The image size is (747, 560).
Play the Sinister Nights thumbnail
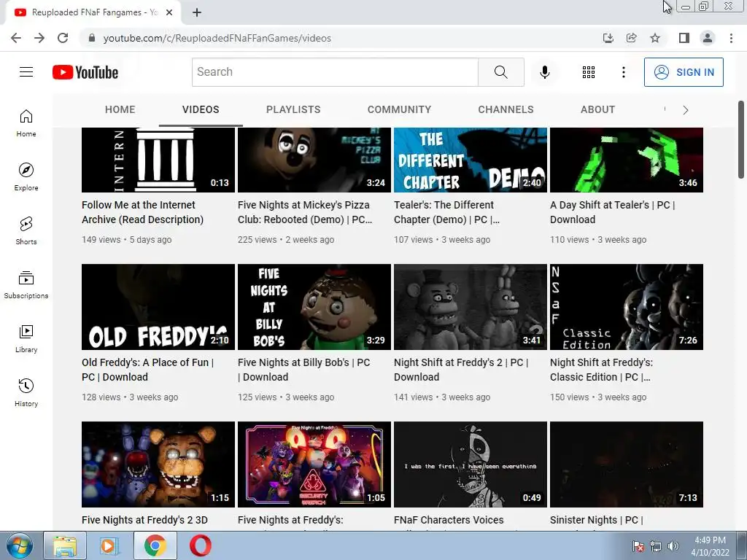tap(627, 464)
